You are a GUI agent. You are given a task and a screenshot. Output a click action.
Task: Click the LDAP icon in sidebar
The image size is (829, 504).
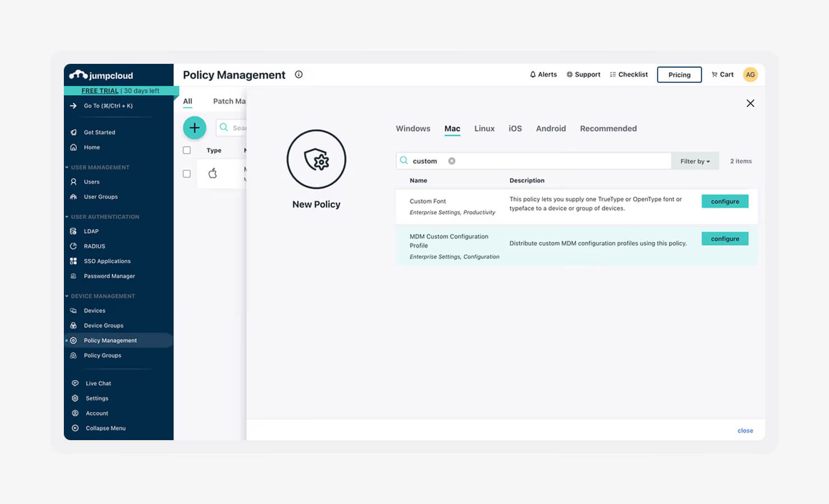(x=73, y=231)
